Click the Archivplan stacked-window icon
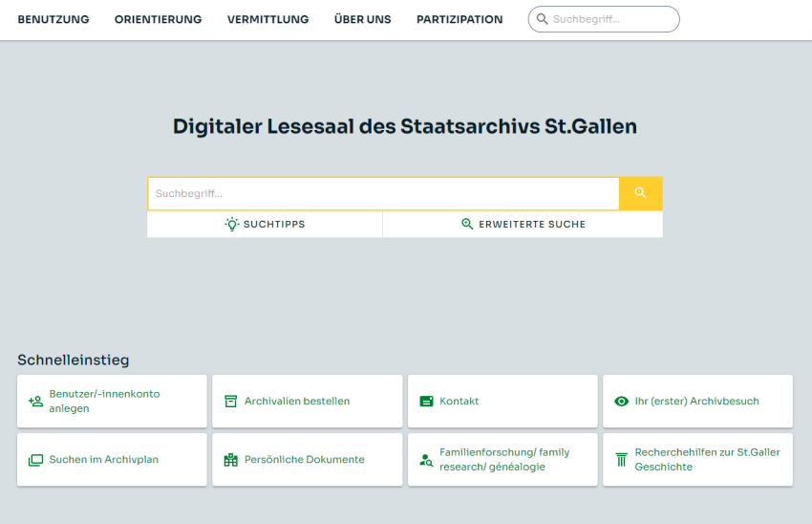 35,460
